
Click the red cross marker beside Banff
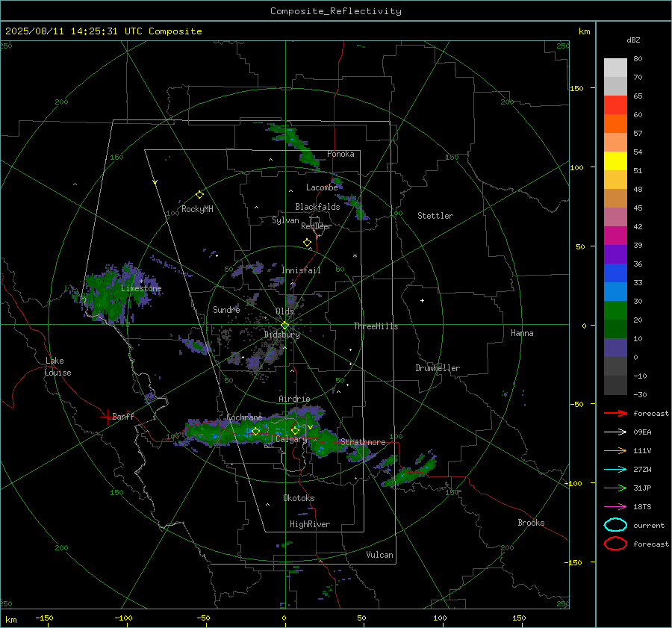(107, 417)
